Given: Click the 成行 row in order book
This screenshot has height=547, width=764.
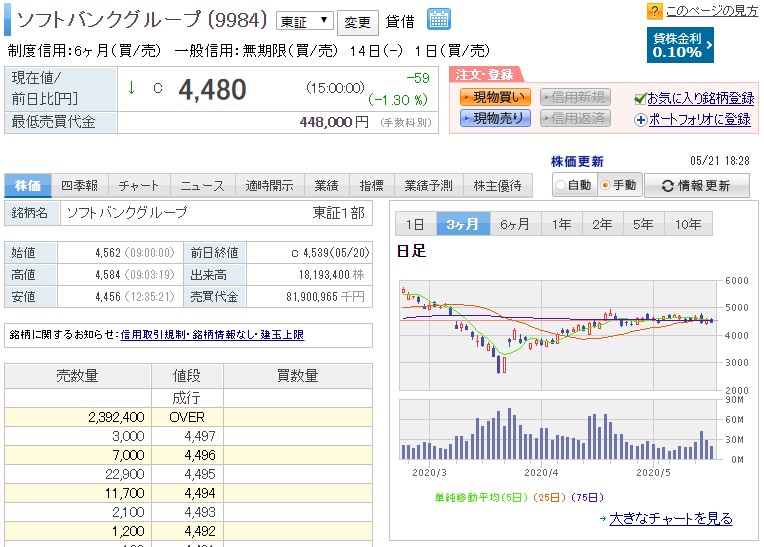Looking at the screenshot, I should [x=188, y=398].
